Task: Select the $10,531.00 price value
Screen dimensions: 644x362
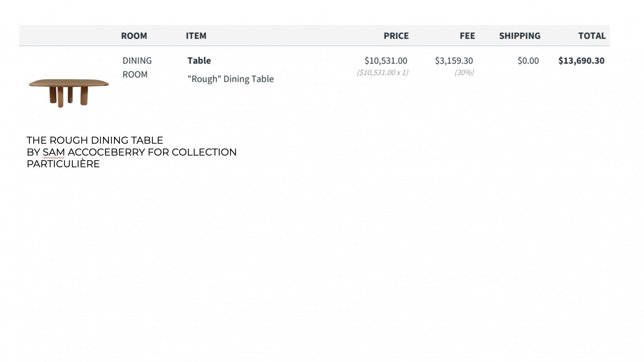Action: tap(386, 60)
